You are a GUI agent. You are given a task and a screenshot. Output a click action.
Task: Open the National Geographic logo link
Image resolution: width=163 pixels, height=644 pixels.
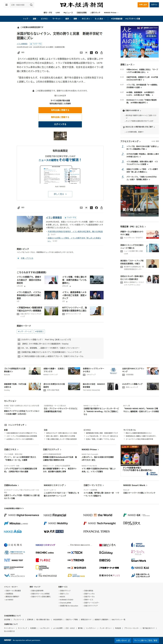point(43,568)
